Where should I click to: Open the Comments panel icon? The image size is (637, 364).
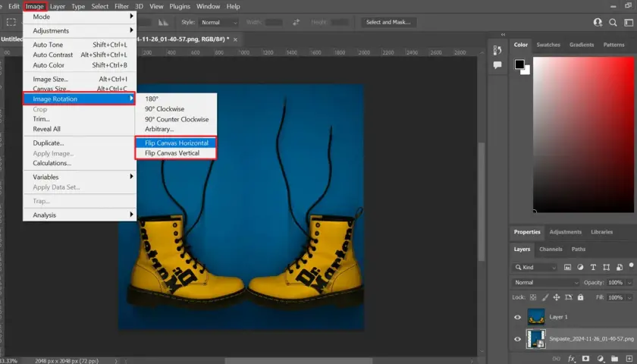(497, 65)
